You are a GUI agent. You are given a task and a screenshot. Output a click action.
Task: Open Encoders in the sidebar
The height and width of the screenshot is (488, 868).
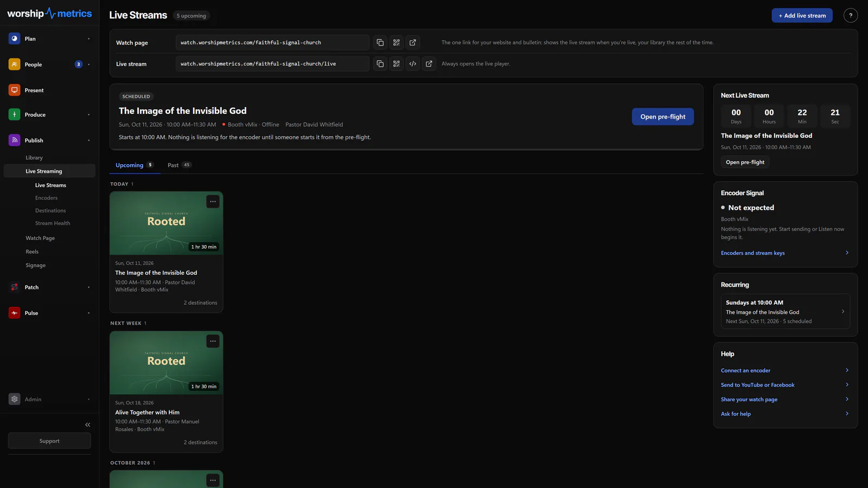click(46, 198)
